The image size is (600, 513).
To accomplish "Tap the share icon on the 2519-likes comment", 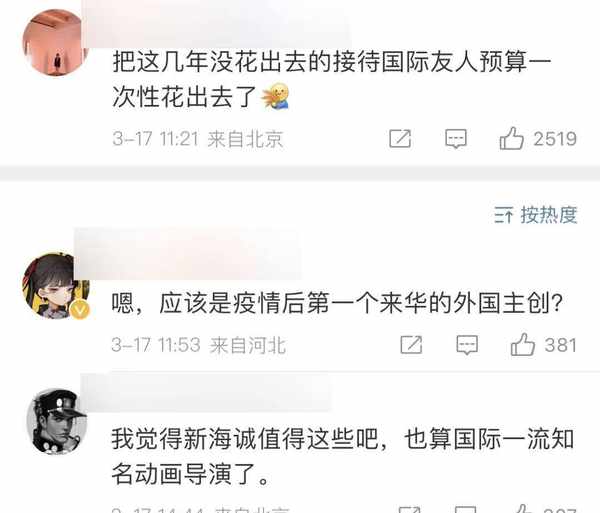I will (x=400, y=138).
